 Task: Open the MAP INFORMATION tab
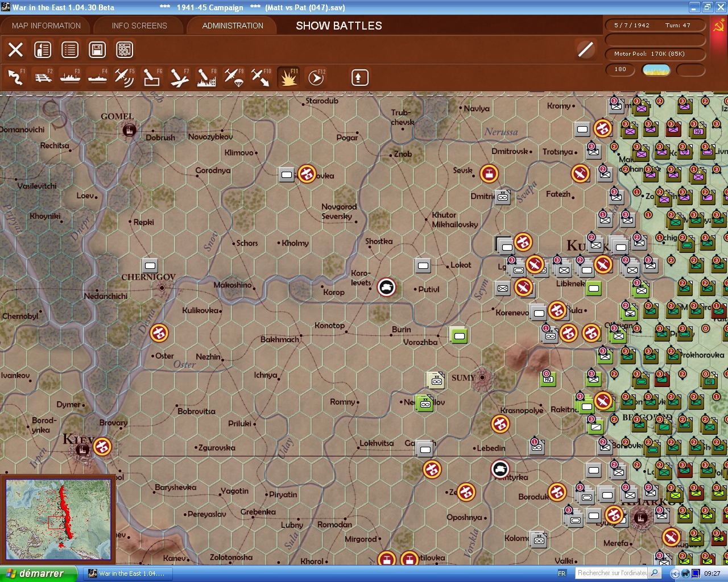47,26
